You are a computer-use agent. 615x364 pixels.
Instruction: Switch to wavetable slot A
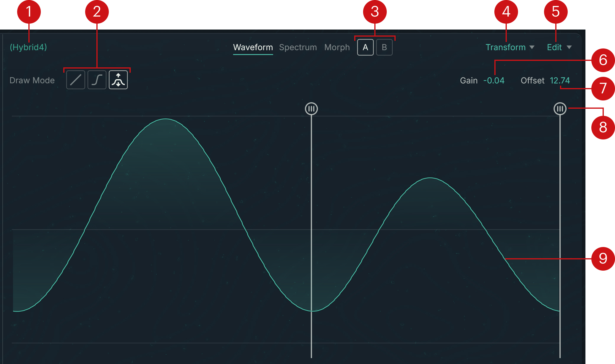pos(365,47)
